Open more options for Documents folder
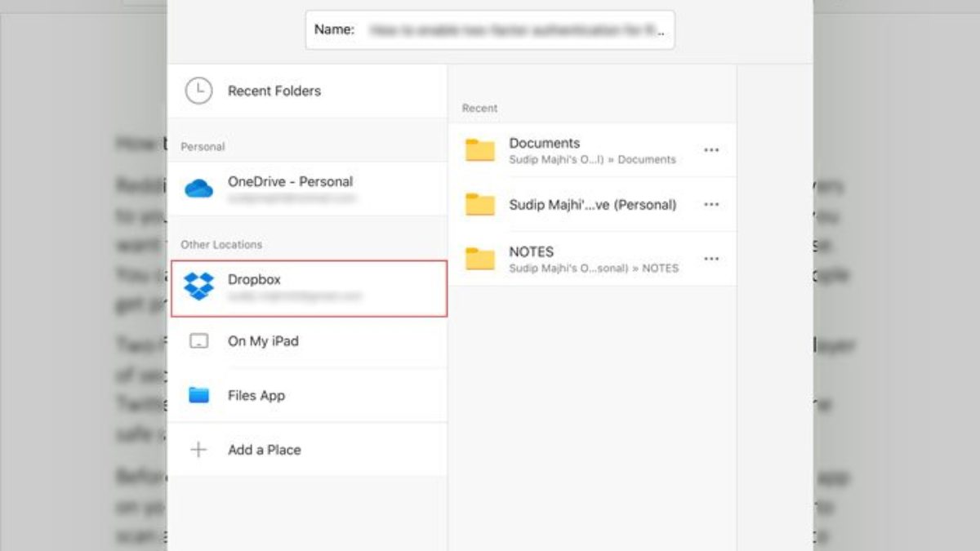 click(711, 150)
